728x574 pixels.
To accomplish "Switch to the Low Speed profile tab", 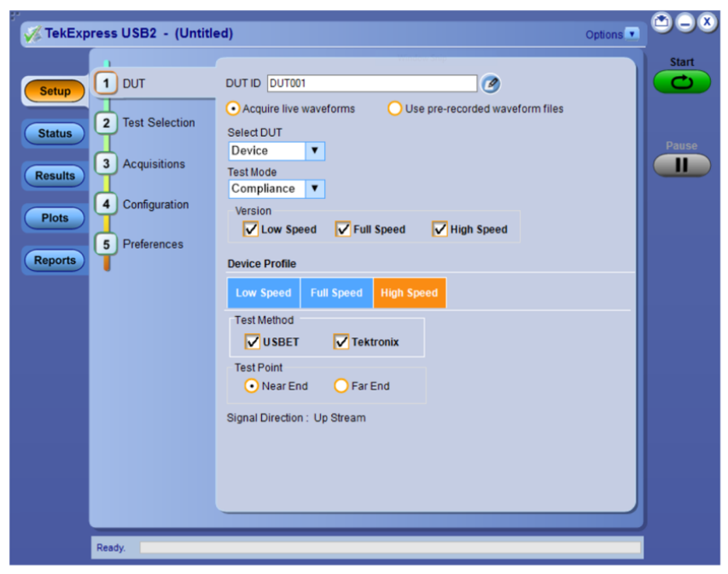I will [263, 293].
